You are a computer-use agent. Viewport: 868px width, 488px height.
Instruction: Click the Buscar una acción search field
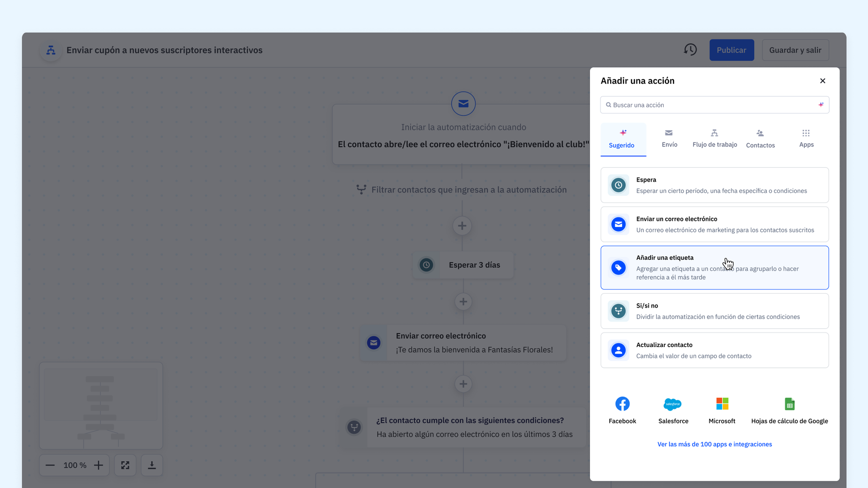point(710,105)
